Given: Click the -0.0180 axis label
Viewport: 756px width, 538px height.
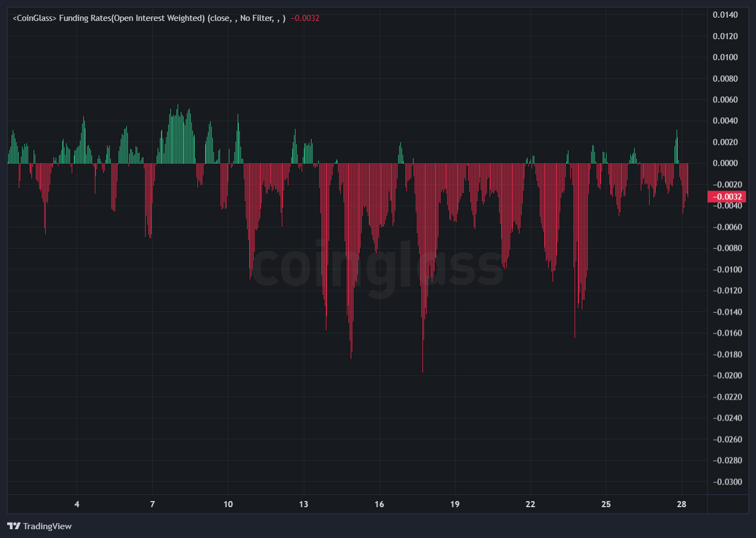Looking at the screenshot, I should tap(728, 355).
